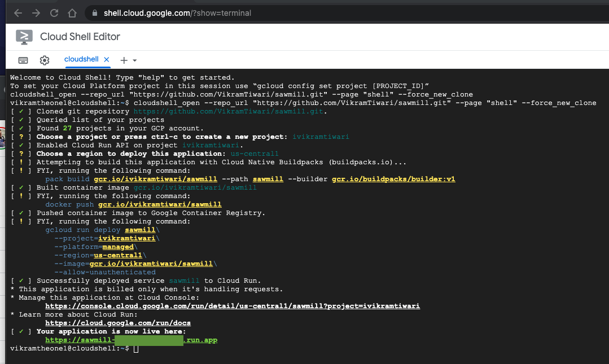The width and height of the screenshot is (609, 364).
Task: Open the Cloud Console run detail URL
Action: point(233,306)
